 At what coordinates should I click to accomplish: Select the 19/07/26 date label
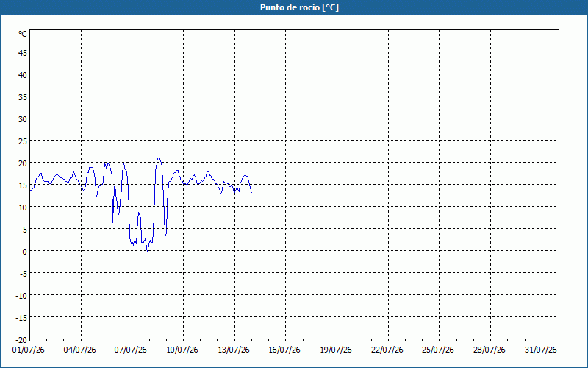click(336, 350)
